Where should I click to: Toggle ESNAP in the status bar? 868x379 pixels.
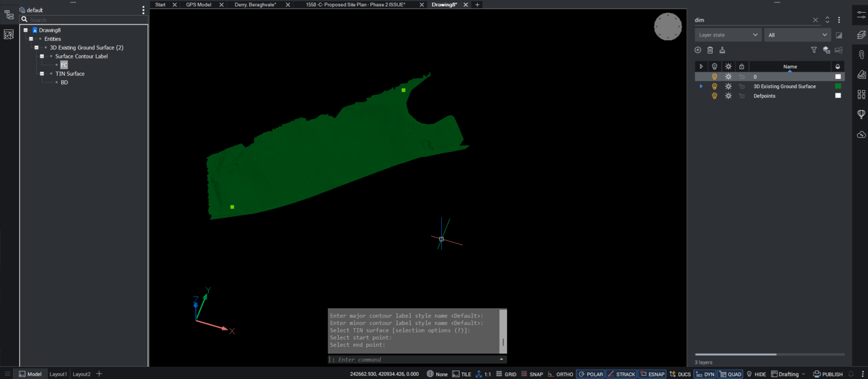[652, 374]
